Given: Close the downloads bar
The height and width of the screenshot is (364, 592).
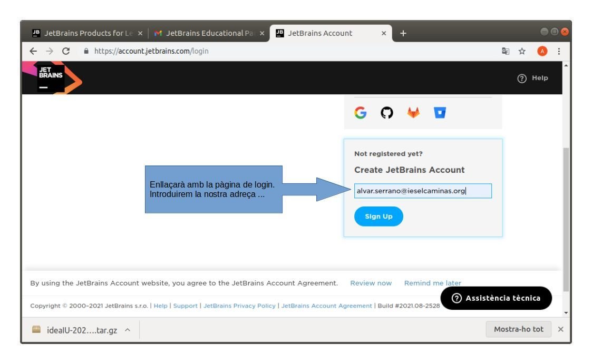Looking at the screenshot, I should [561, 329].
